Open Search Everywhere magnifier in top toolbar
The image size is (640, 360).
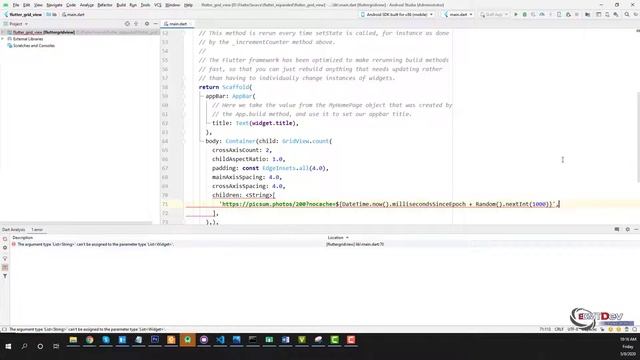click(x=627, y=14)
